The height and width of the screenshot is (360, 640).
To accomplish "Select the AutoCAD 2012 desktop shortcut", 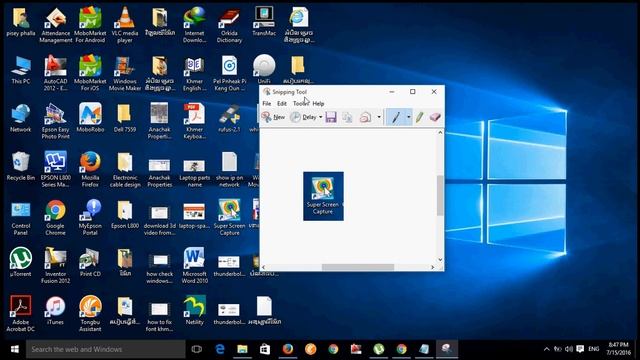I will [x=56, y=73].
